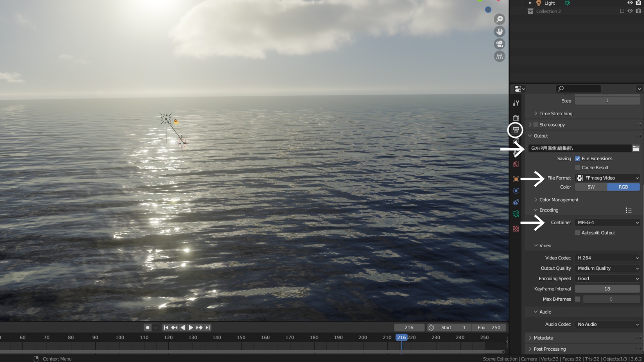Click the pan hand viewport gizmo
The width and height of the screenshot is (644, 362).
coord(499,32)
